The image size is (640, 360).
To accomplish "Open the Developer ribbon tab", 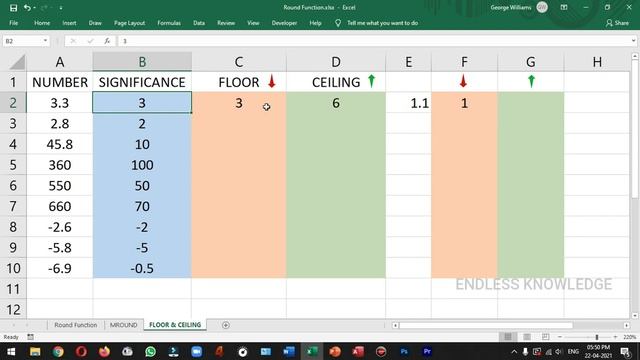I will [x=284, y=23].
